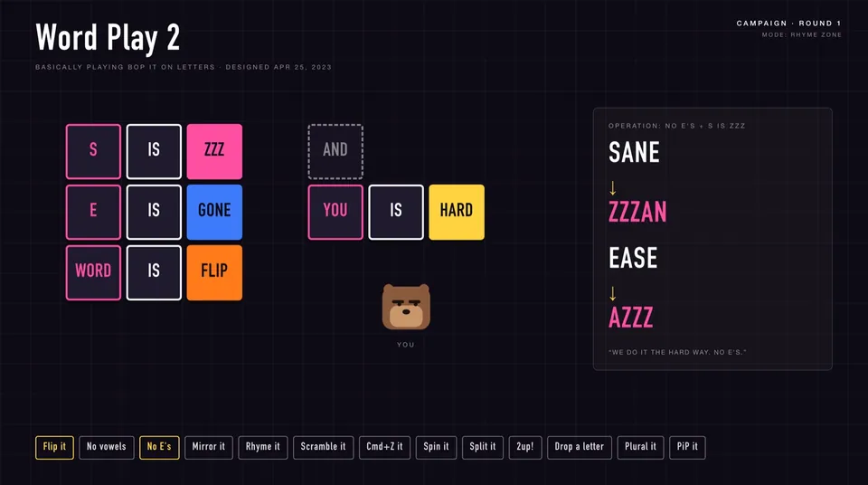Click the IS tile next to YOU

tap(396, 213)
